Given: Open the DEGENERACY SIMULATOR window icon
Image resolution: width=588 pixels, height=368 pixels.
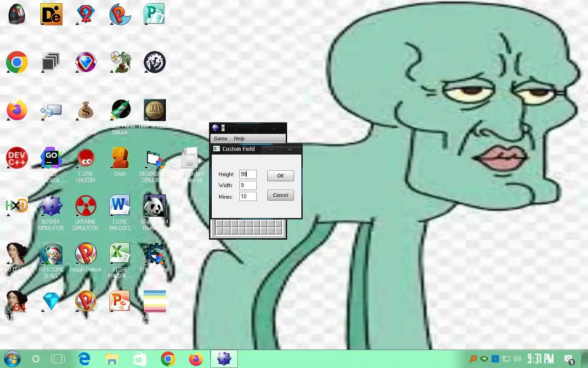Looking at the screenshot, I should (x=154, y=158).
